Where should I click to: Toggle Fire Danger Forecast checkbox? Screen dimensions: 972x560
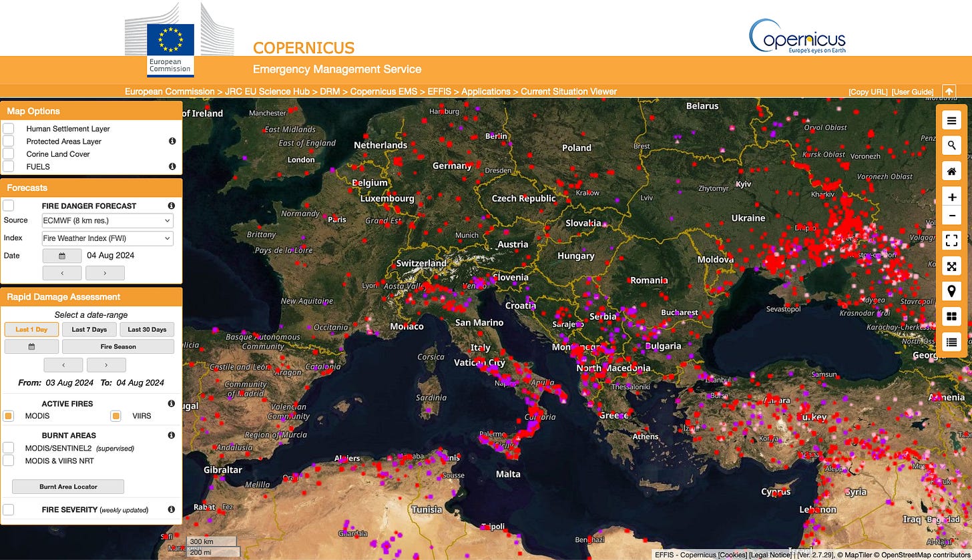[9, 206]
